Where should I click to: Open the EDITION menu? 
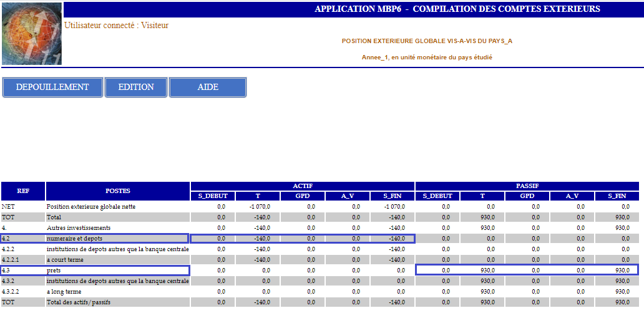(x=136, y=87)
